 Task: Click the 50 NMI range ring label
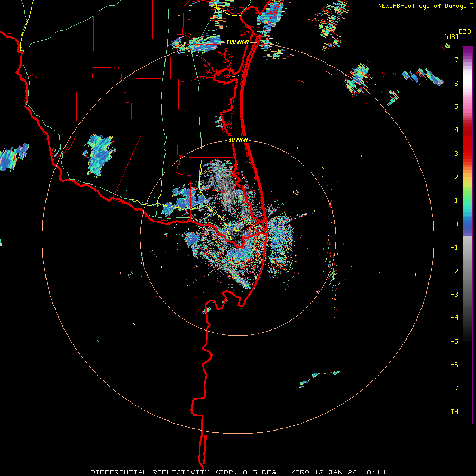239,140
